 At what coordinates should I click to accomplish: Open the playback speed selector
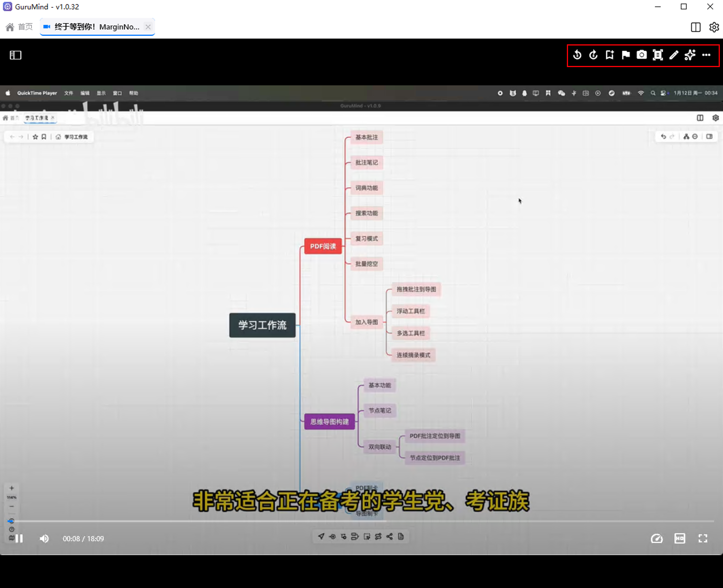(656, 538)
